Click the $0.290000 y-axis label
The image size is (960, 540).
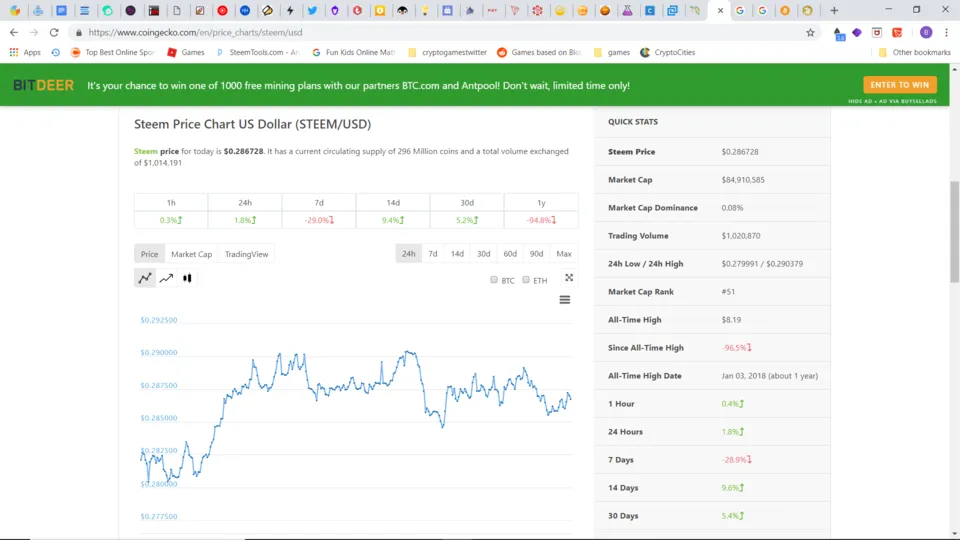click(159, 353)
